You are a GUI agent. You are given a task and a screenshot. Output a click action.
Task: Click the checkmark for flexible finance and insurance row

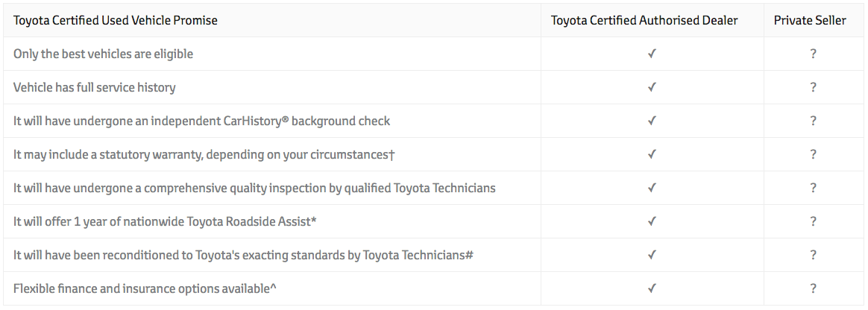click(x=652, y=288)
